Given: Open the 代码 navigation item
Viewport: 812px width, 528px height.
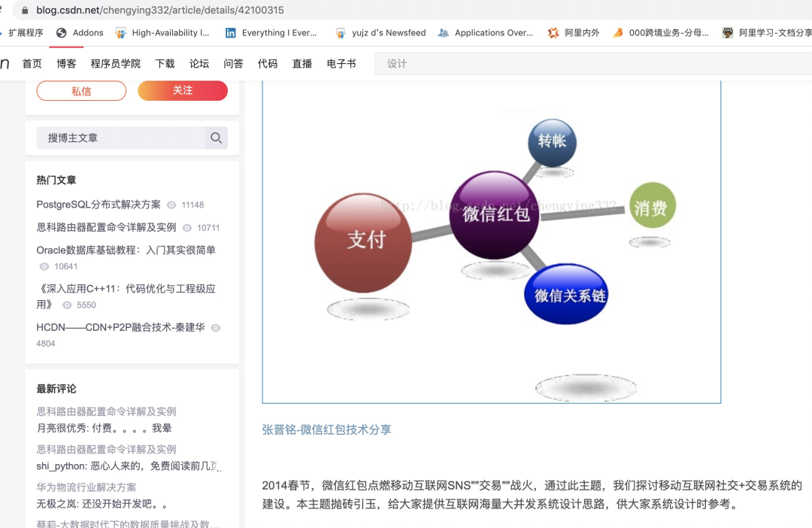Looking at the screenshot, I should coord(268,64).
